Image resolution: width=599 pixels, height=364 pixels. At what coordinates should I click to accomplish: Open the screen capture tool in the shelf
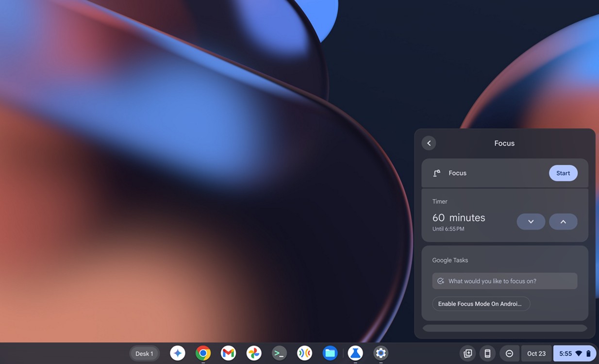467,353
